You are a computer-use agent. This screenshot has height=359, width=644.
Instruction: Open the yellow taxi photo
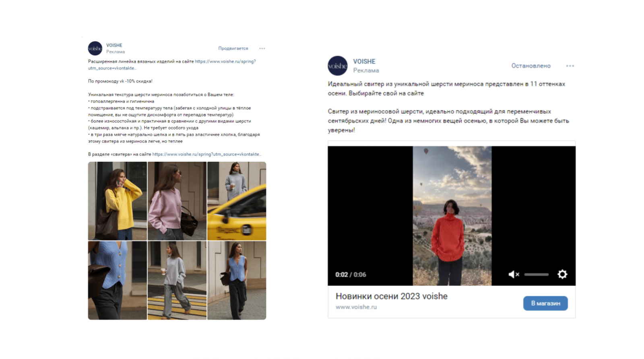point(237,201)
